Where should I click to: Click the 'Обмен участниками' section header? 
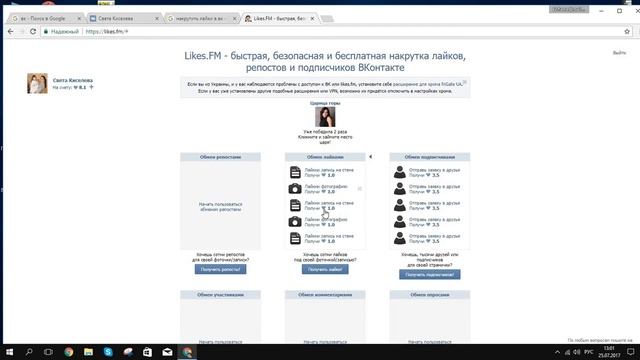click(220, 294)
